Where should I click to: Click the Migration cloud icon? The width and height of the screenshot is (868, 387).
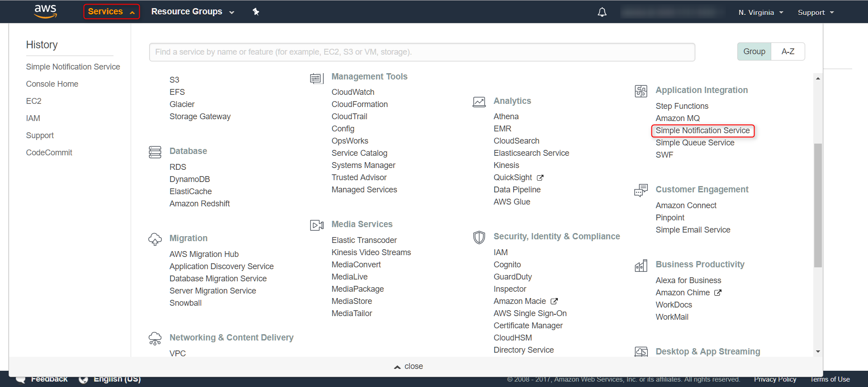click(x=155, y=239)
